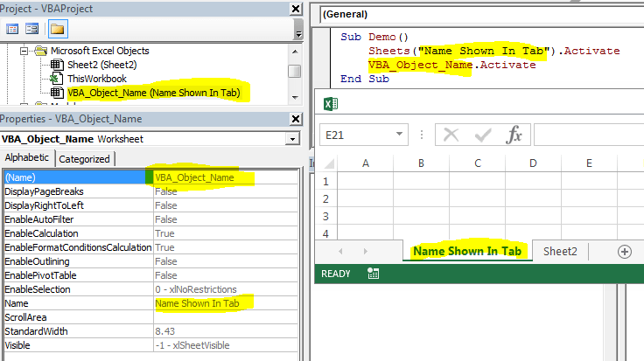Close the Properties panel

point(296,119)
